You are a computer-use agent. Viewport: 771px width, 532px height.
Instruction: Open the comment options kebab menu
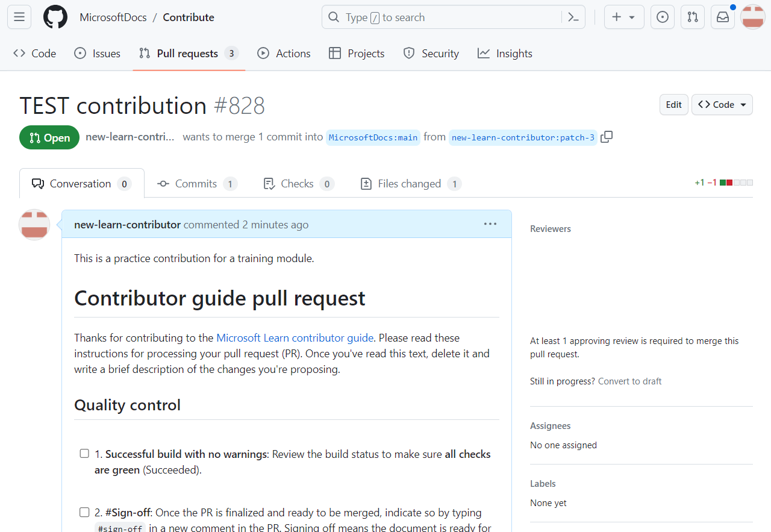490,224
